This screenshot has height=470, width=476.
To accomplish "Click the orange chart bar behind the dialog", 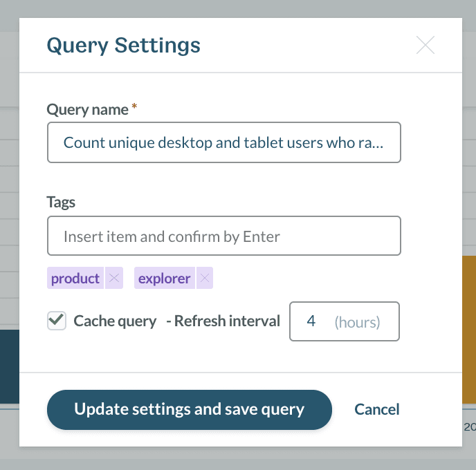I will pos(469,330).
